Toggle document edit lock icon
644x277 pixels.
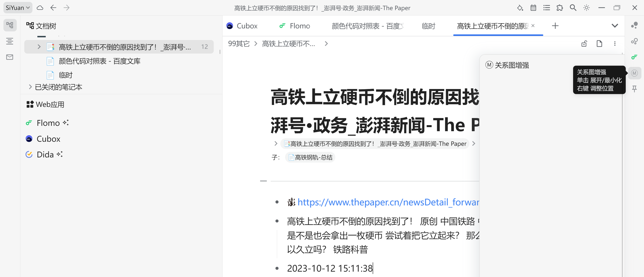[x=584, y=44]
